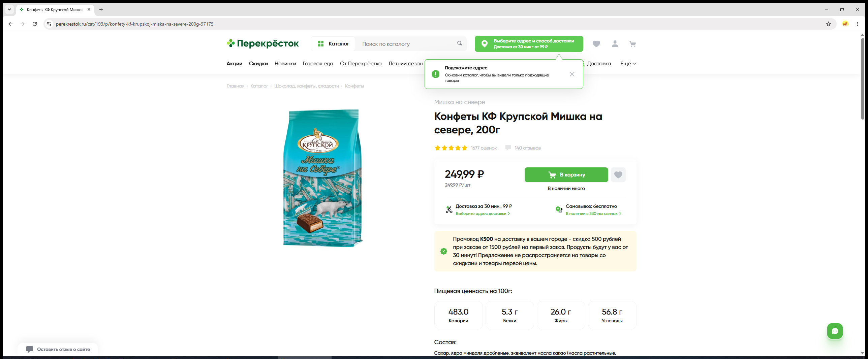Open the Скидки menu item
This screenshot has width=868, height=359.
258,64
